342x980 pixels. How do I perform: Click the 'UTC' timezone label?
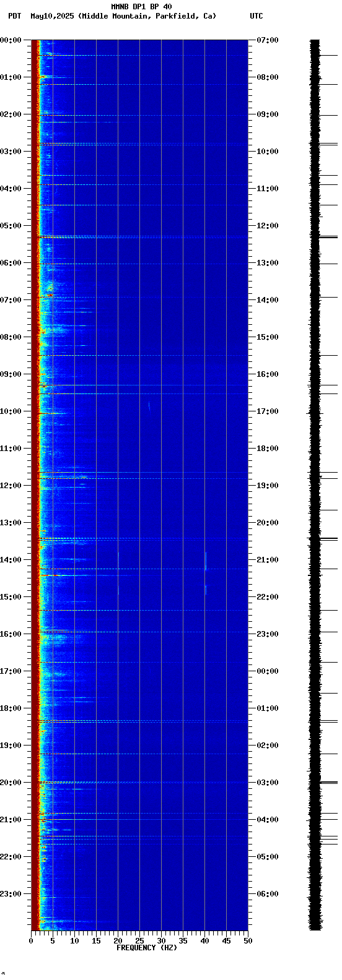(256, 16)
